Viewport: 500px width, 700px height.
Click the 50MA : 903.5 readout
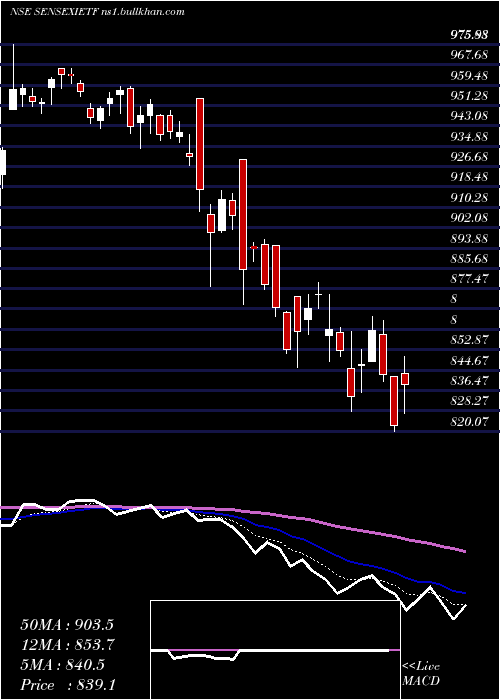pyautogui.click(x=67, y=625)
